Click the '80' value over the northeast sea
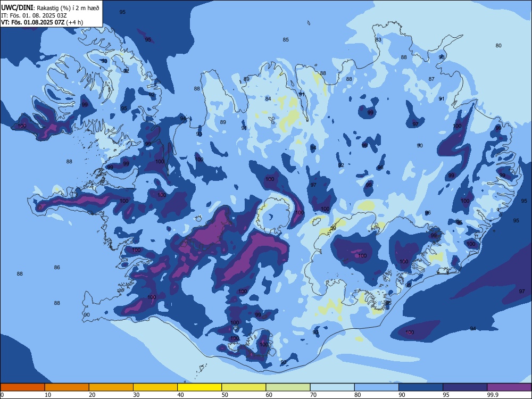Viewport: 532px width, 399px height. click(498, 45)
